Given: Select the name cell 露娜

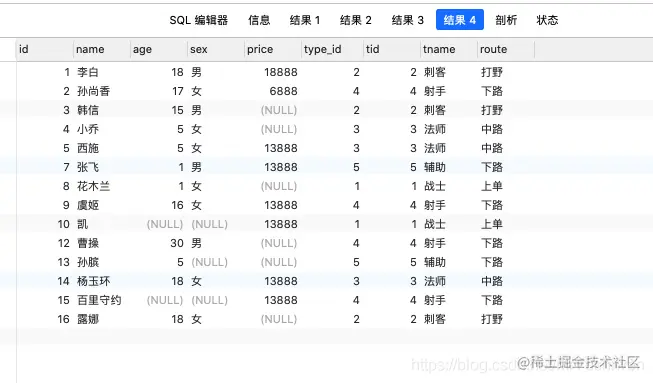Looking at the screenshot, I should [x=88, y=319].
